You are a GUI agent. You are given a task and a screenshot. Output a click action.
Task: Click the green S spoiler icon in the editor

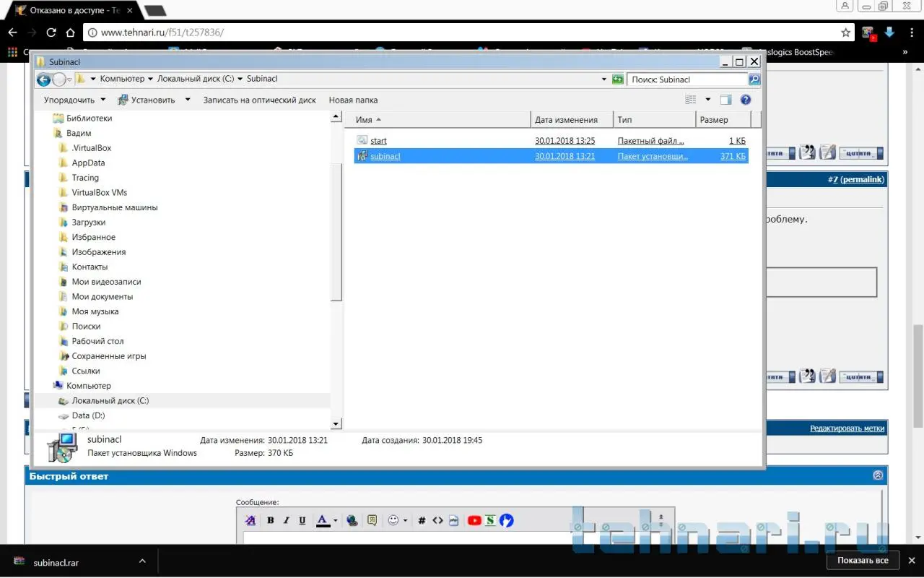[x=491, y=520]
